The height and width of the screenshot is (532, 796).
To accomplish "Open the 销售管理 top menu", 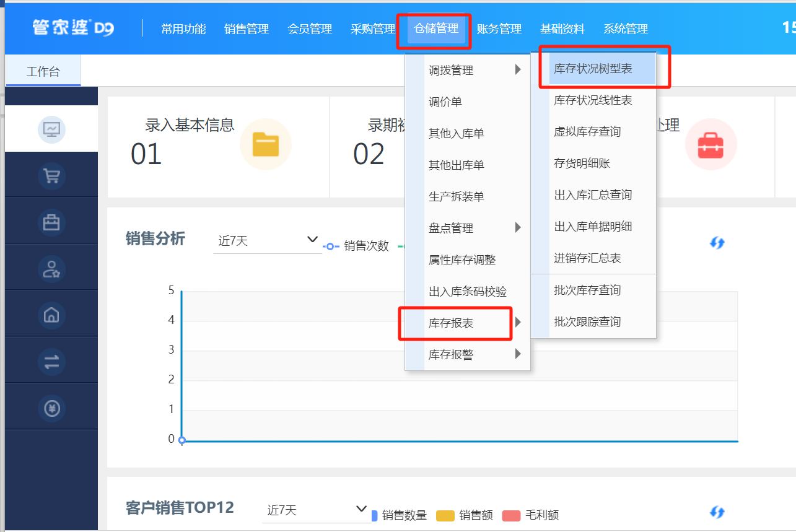I will point(247,29).
